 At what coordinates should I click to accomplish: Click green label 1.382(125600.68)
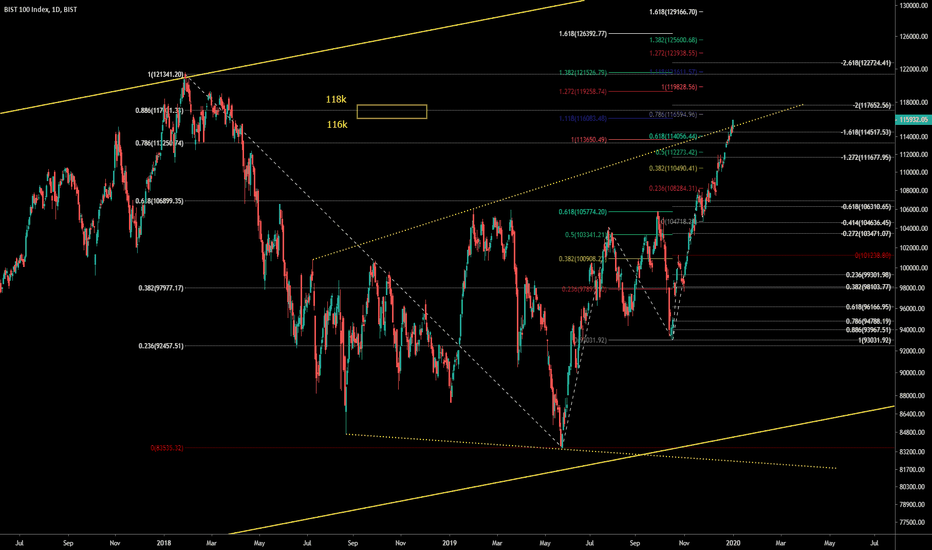click(x=673, y=40)
